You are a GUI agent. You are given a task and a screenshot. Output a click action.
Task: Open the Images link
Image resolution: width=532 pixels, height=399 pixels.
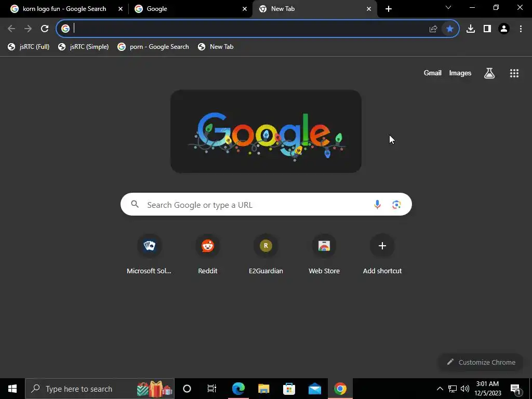click(460, 73)
